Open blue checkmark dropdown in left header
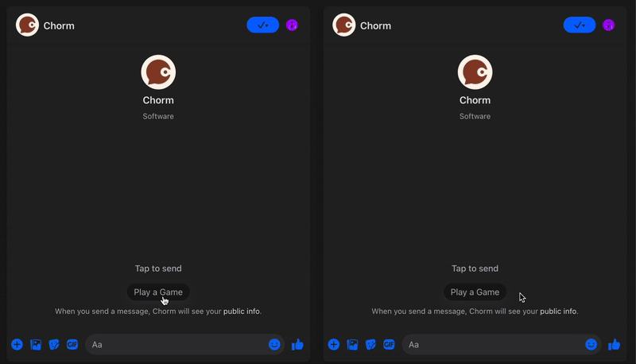The width and height of the screenshot is (636, 364). pos(263,25)
